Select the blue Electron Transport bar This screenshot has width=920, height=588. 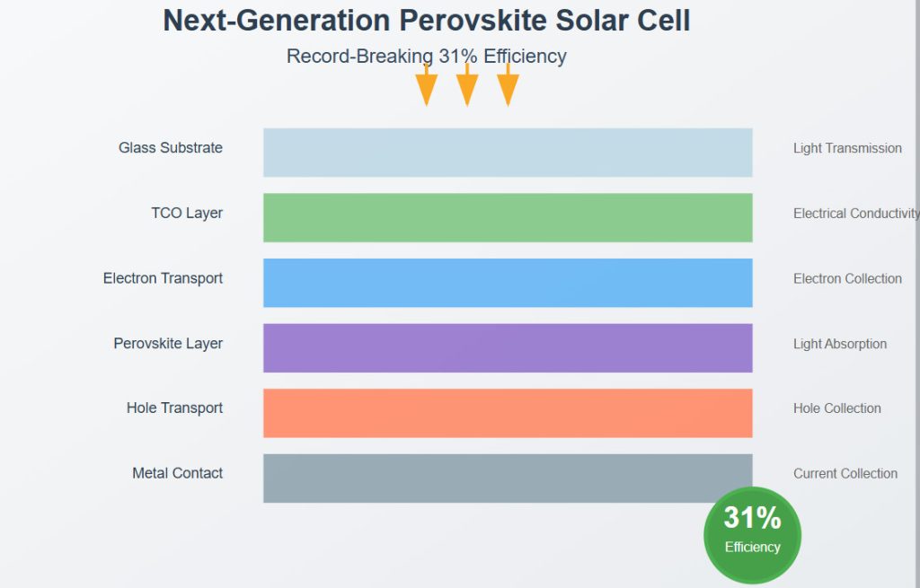click(508, 283)
